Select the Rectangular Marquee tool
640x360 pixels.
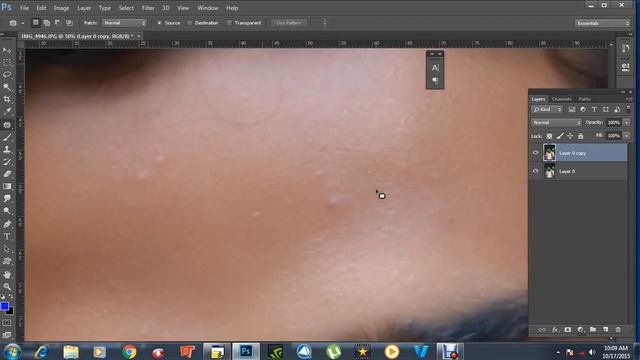tap(7, 63)
